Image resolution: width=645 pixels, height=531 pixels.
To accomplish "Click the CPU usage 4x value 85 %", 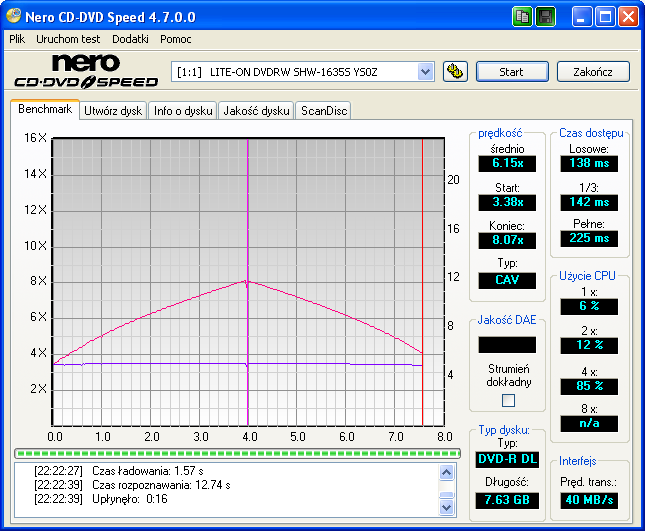I will pyautogui.click(x=589, y=386).
